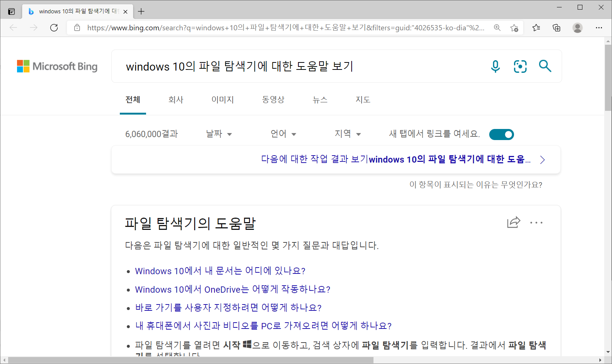Click '이 항목이 표시되는 이유는 무엇인가요?'
The height and width of the screenshot is (364, 612).
[476, 184]
